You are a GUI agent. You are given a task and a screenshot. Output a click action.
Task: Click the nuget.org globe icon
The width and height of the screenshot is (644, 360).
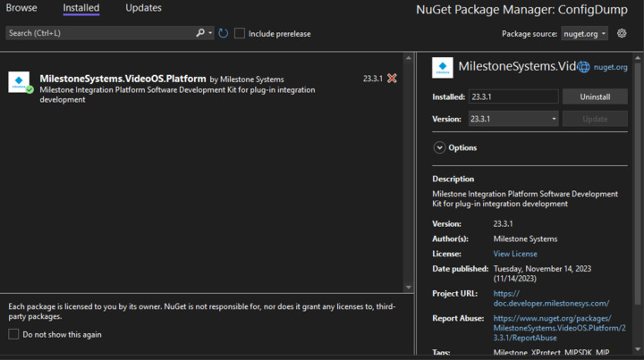tap(584, 67)
